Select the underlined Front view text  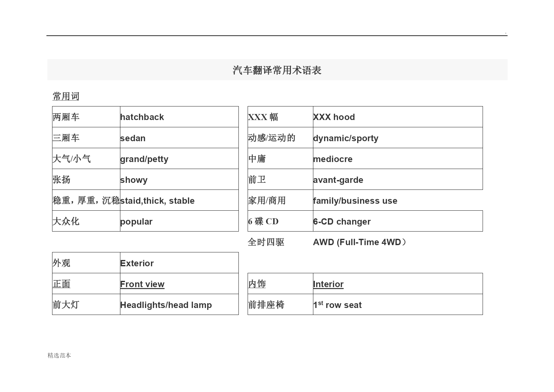pyautogui.click(x=142, y=284)
